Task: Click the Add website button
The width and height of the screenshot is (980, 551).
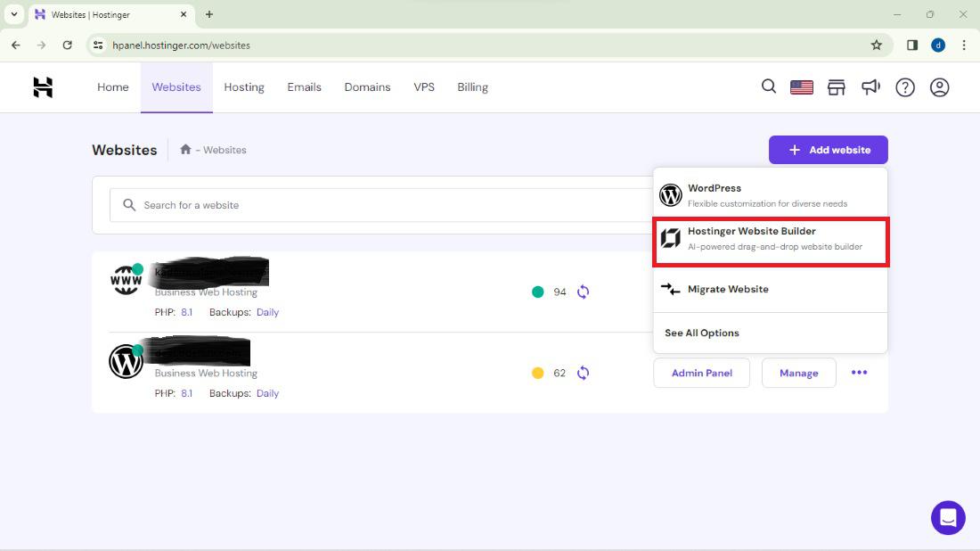Action: click(x=829, y=150)
